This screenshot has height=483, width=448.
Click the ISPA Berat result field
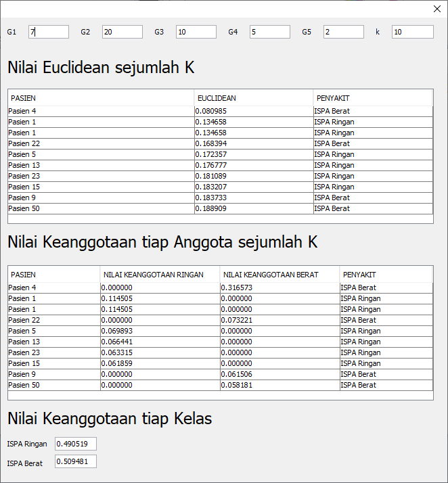(75, 461)
